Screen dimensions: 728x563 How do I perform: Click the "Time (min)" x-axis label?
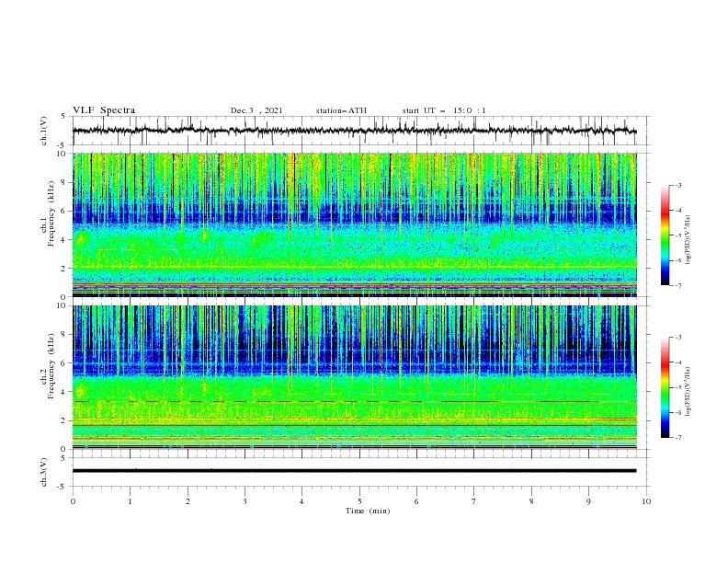point(368,511)
